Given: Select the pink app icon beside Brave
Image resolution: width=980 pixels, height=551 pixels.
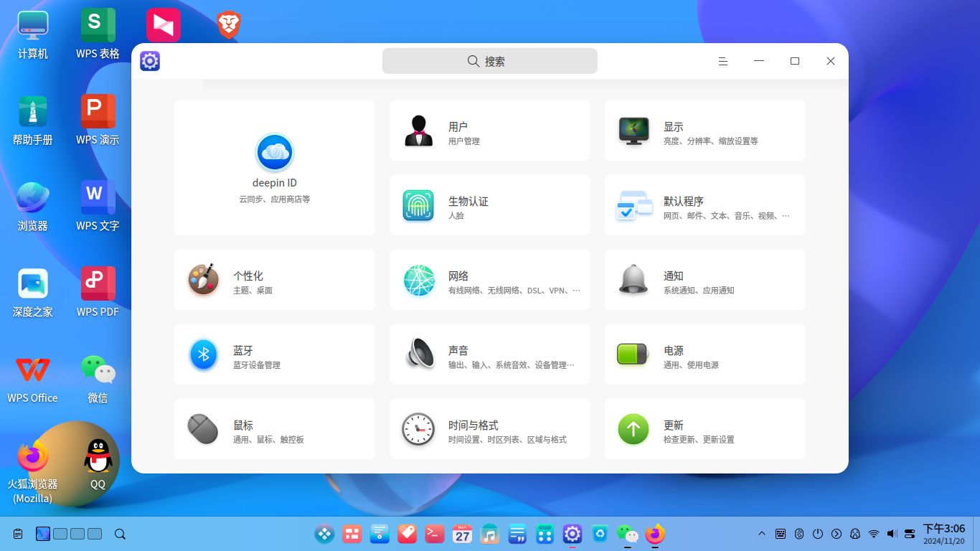Looking at the screenshot, I should (164, 25).
